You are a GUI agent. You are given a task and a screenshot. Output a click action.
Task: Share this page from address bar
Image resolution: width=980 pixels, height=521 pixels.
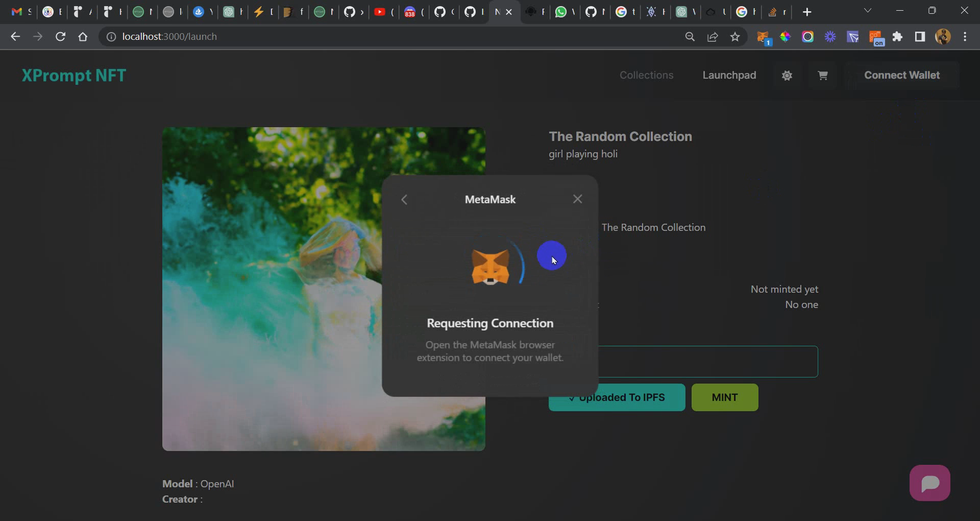(x=713, y=37)
